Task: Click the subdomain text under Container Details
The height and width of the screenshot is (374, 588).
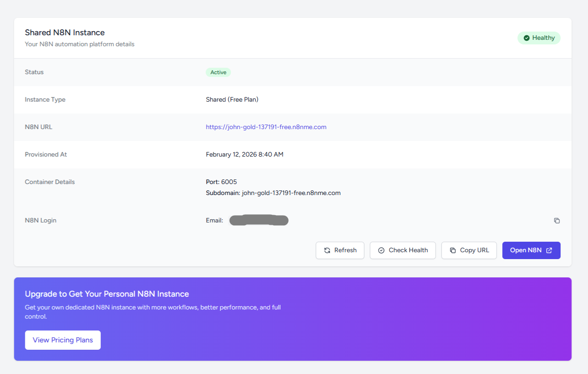Action: point(273,193)
